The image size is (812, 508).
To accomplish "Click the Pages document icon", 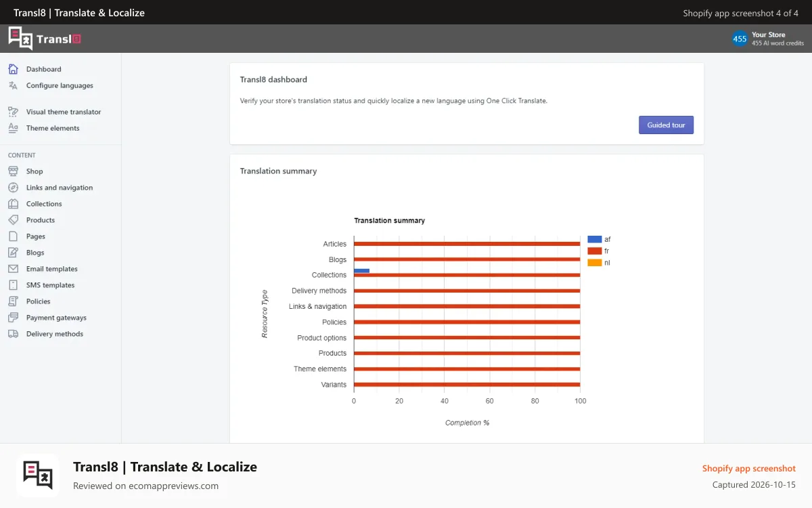I will [13, 236].
